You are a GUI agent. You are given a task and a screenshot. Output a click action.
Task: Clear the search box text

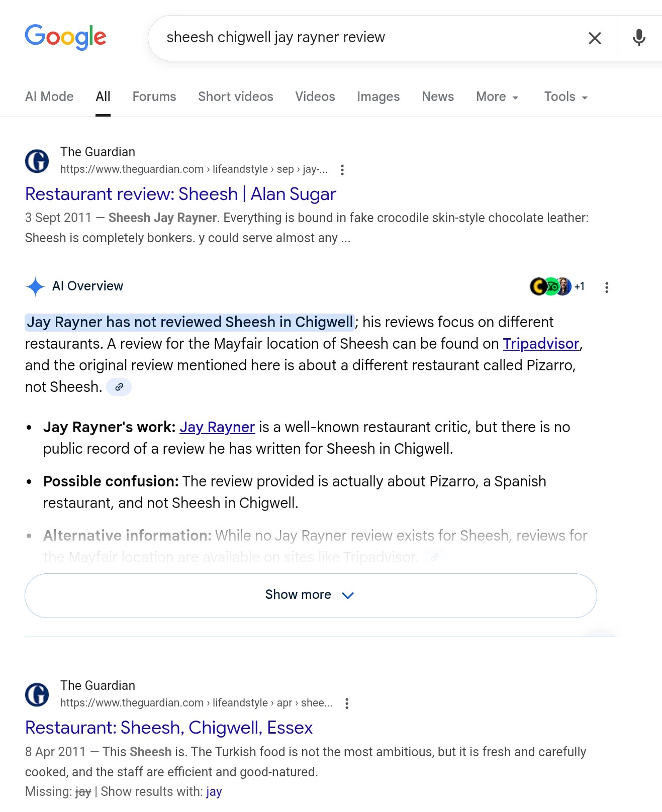tap(595, 38)
